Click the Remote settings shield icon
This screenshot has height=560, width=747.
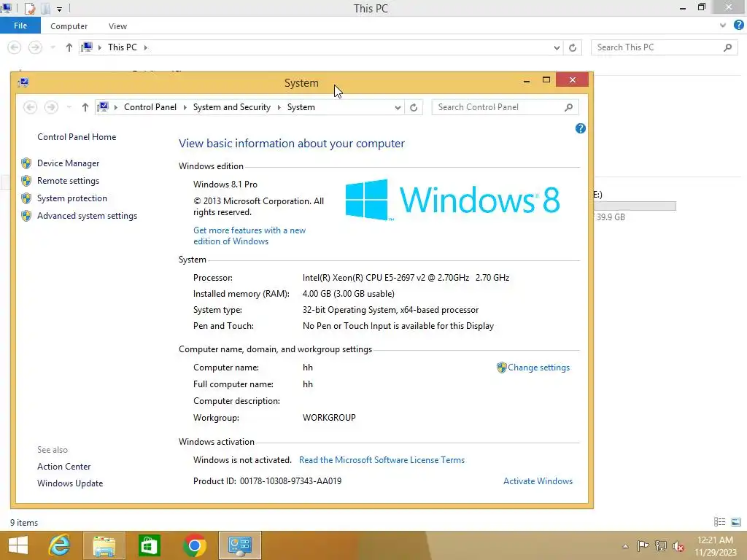coord(26,181)
